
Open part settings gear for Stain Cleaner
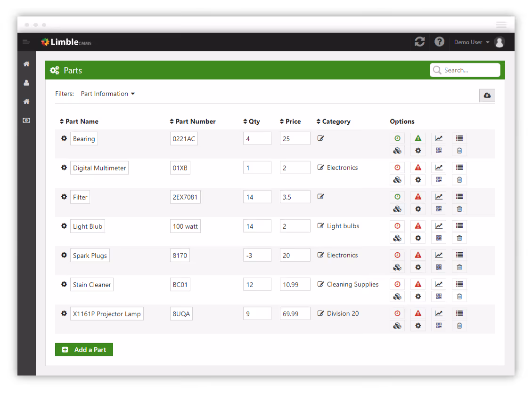pos(418,296)
